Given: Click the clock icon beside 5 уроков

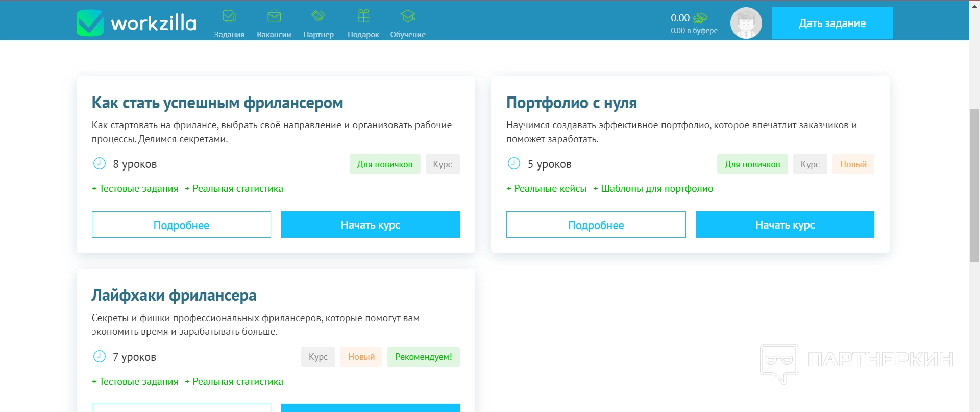Looking at the screenshot, I should [514, 163].
